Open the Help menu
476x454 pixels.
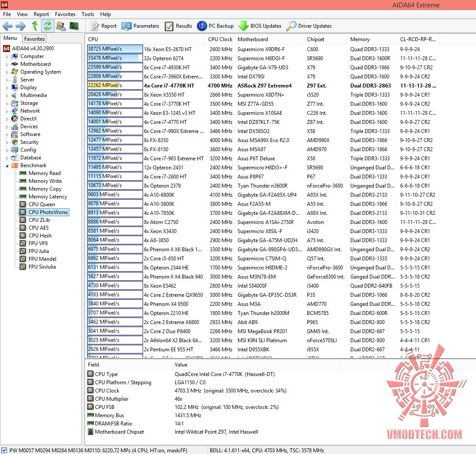tap(106, 14)
